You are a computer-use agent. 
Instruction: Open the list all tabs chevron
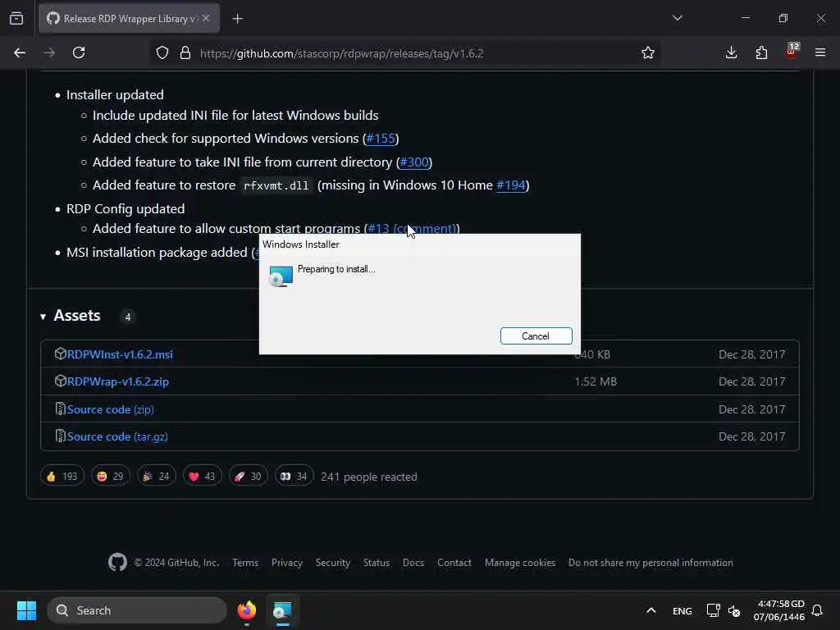[677, 18]
